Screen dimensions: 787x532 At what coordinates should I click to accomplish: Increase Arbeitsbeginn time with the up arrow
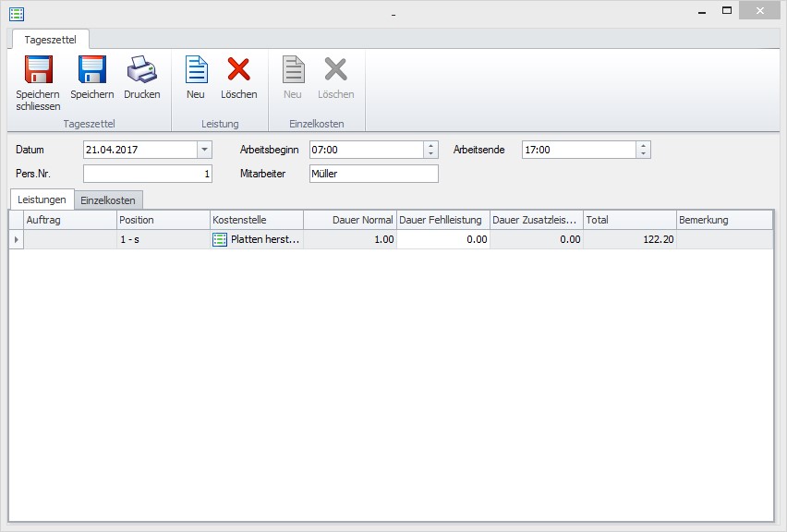[430, 146]
